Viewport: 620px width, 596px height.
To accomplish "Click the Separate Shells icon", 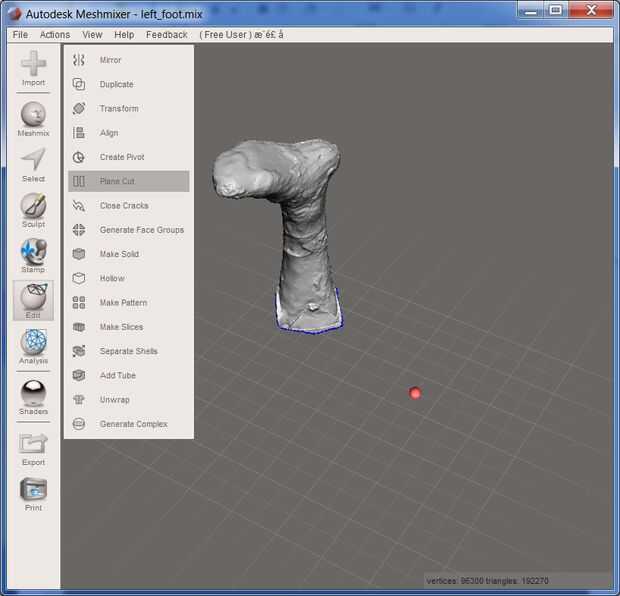I will (x=79, y=351).
